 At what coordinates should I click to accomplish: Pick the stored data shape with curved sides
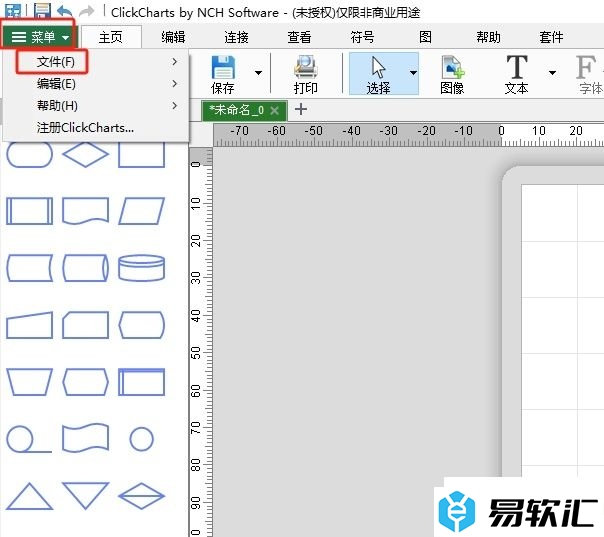[x=30, y=268]
